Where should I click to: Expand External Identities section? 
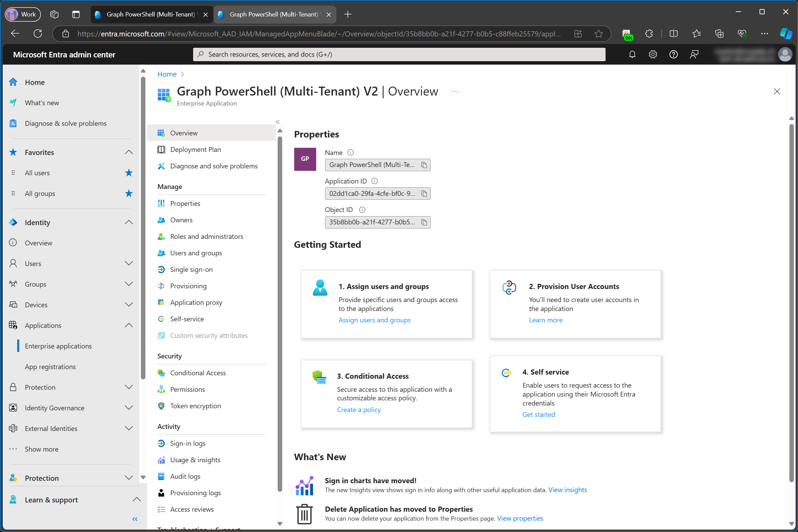pyautogui.click(x=129, y=429)
